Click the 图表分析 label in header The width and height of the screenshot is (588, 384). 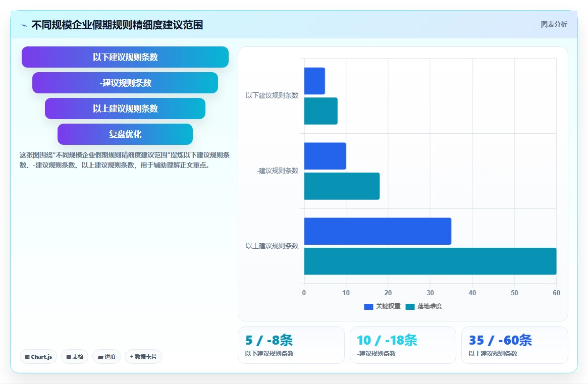(x=554, y=24)
